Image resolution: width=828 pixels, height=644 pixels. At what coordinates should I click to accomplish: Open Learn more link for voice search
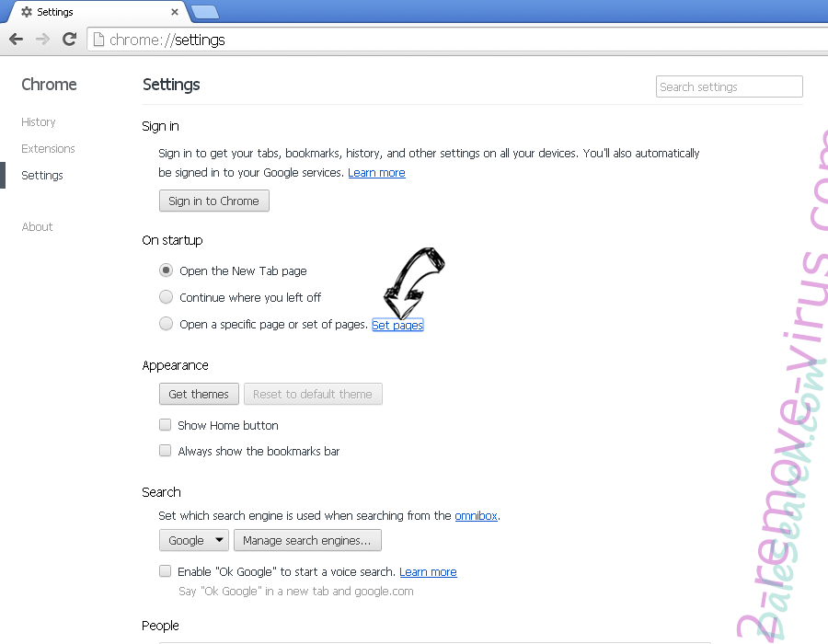point(428,571)
